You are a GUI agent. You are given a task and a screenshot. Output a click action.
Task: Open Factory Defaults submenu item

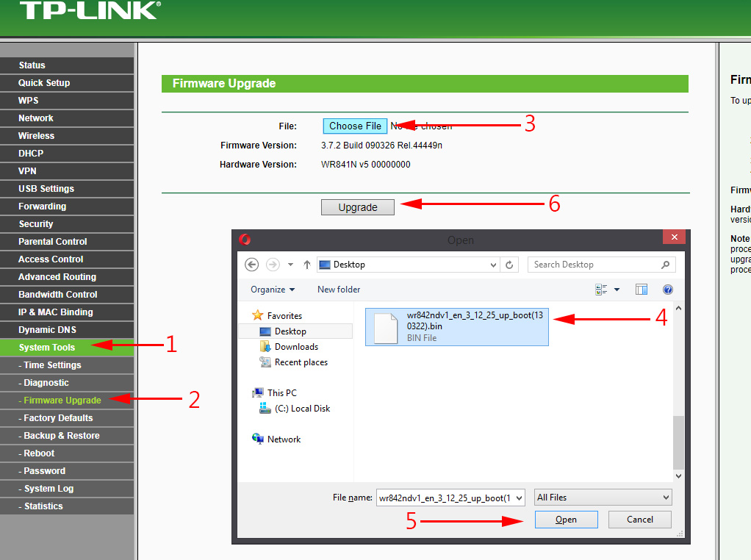[67, 417]
